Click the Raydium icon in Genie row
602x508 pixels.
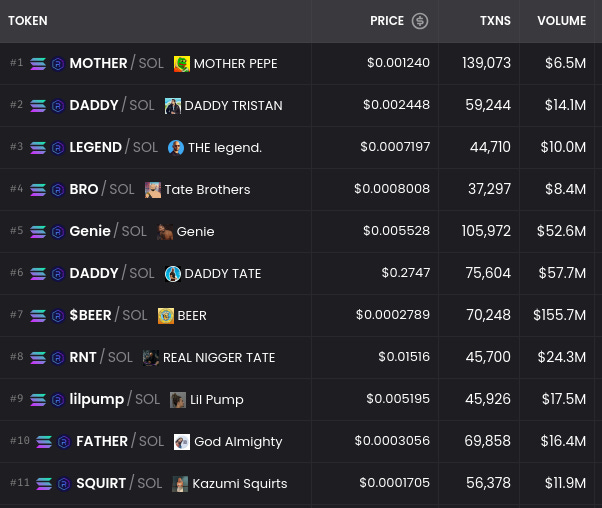(x=58, y=232)
